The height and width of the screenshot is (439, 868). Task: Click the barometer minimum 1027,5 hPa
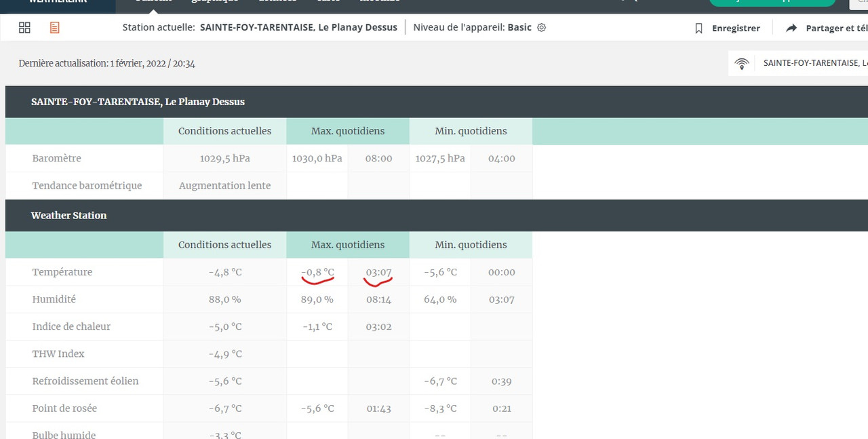click(x=440, y=158)
